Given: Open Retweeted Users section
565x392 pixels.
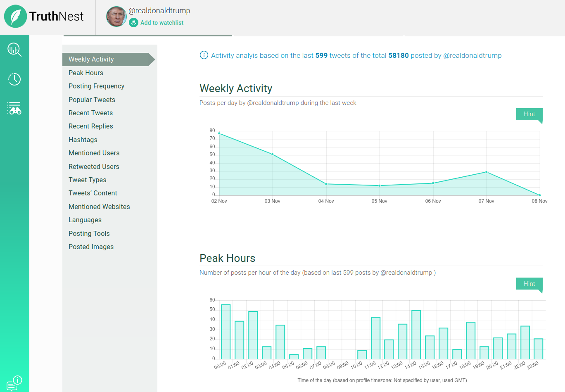Looking at the screenshot, I should (94, 166).
